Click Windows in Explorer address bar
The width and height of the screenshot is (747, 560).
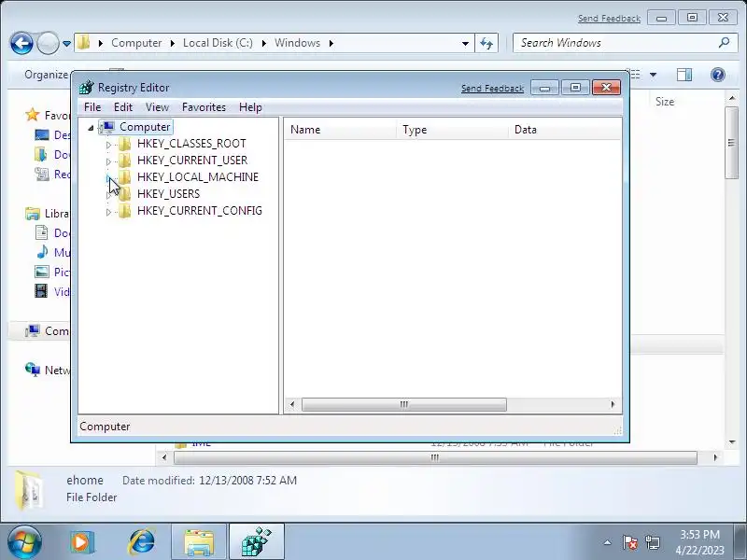pyautogui.click(x=297, y=43)
